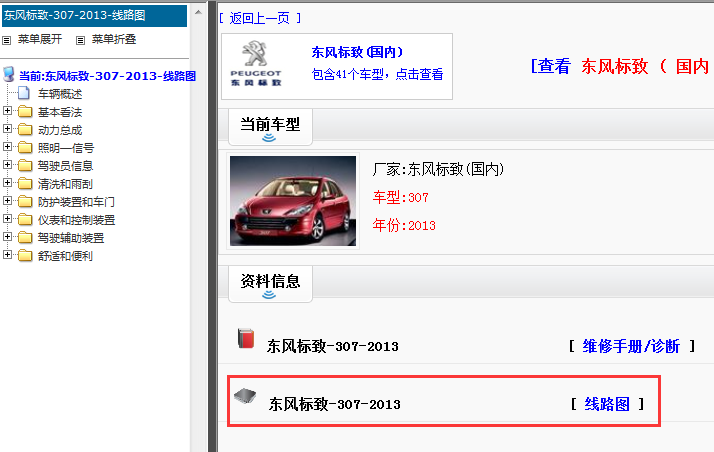Click the 基本看法 label in the tree
The width and height of the screenshot is (714, 452).
pos(60,112)
